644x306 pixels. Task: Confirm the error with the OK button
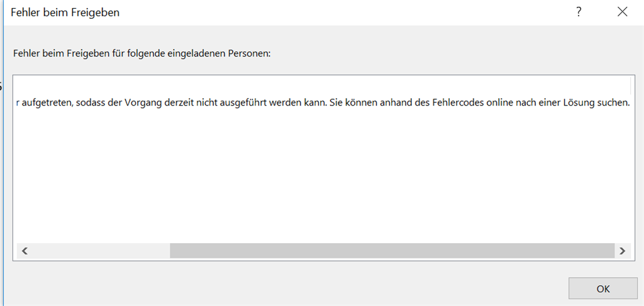click(x=603, y=289)
